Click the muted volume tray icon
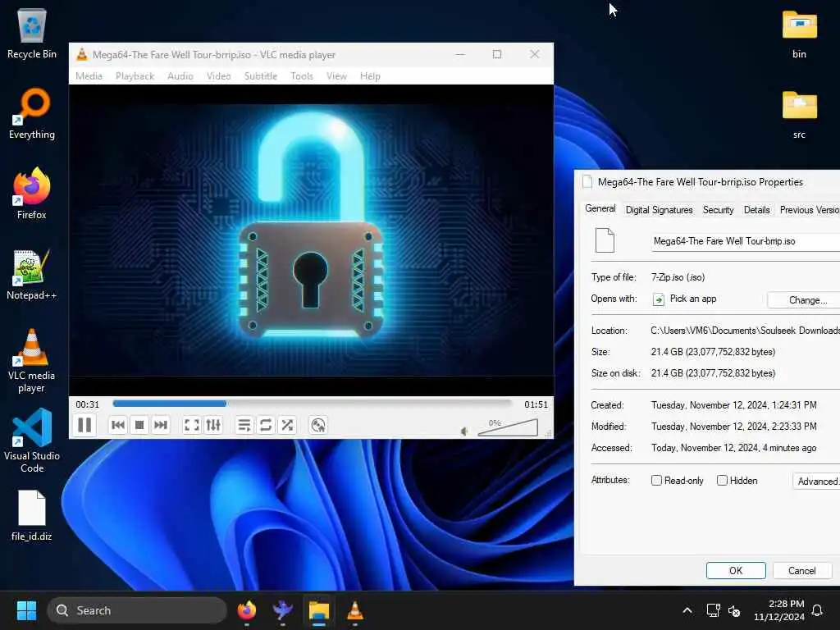Screen dimensions: 840x630 click(x=734, y=610)
